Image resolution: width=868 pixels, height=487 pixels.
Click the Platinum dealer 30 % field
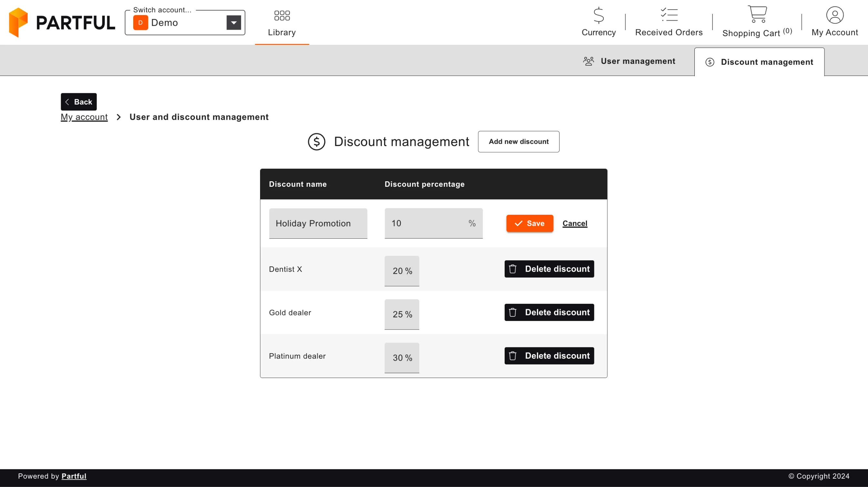tap(402, 358)
